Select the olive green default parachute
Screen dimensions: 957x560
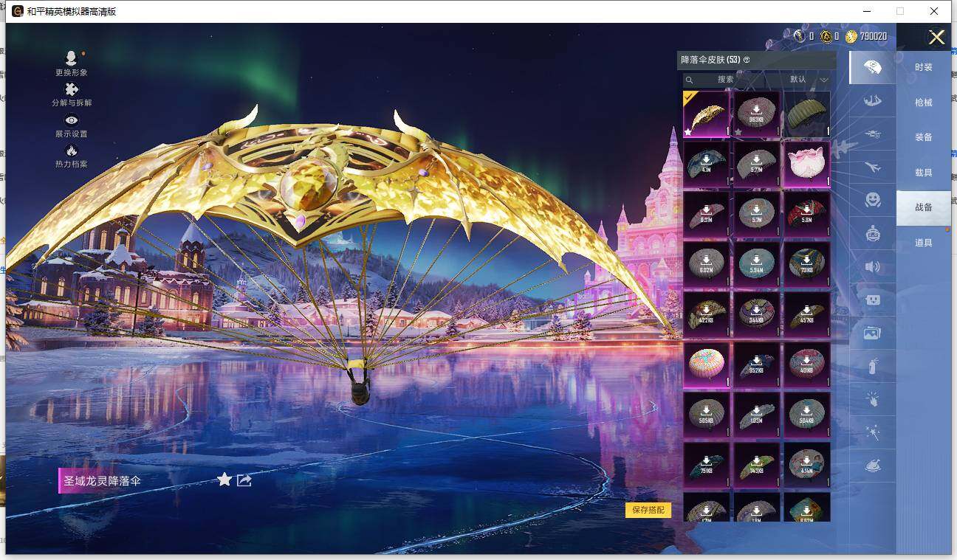tap(806, 114)
